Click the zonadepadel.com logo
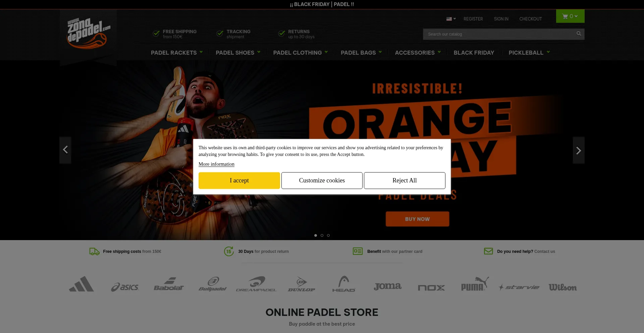 88,34
